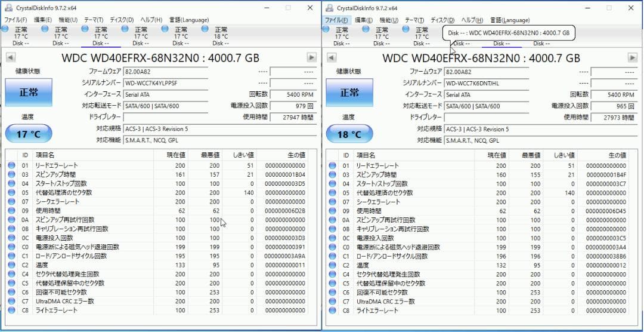Open 編集(E) menu in right window

point(364,20)
